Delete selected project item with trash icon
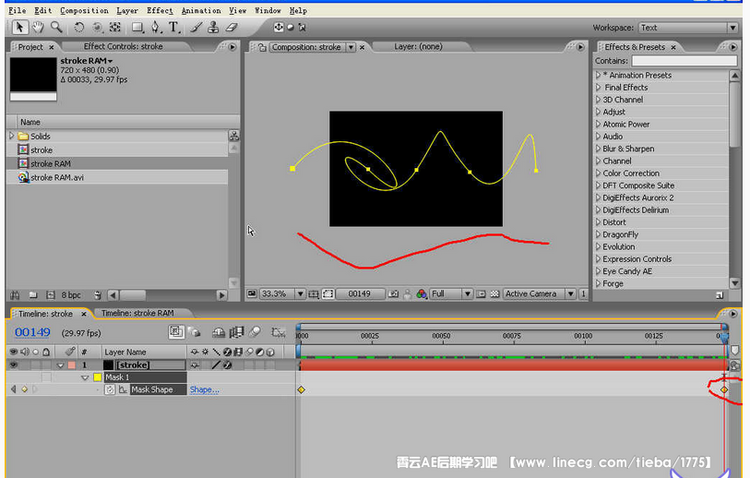 (98, 295)
